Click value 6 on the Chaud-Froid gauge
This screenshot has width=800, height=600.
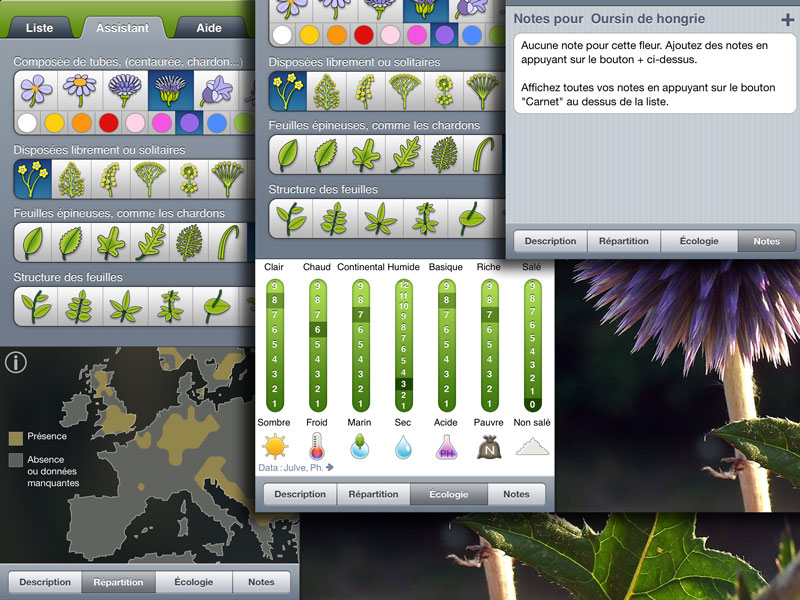point(317,330)
